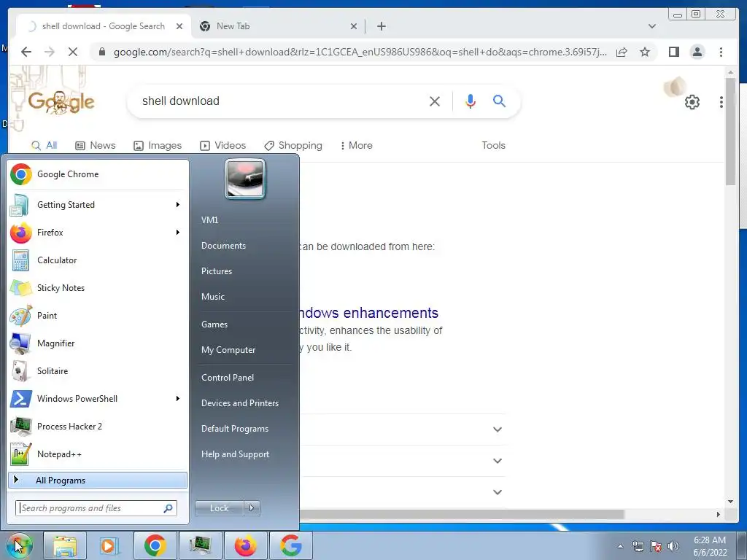Viewport: 747px width, 560px height.
Task: Click the Search programs and files box
Action: (x=96, y=508)
